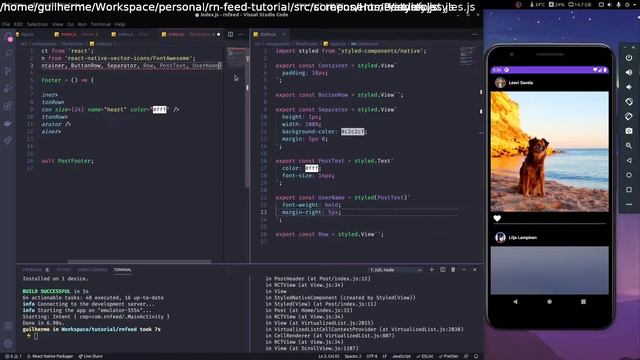Viewport: 640px width, 360px height.
Task: Tap Android home button on phone screen
Action: tap(549, 302)
